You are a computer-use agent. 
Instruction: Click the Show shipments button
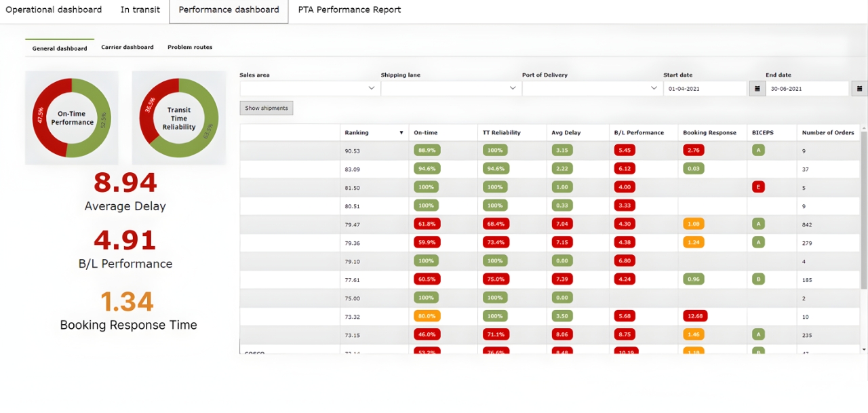tap(266, 108)
